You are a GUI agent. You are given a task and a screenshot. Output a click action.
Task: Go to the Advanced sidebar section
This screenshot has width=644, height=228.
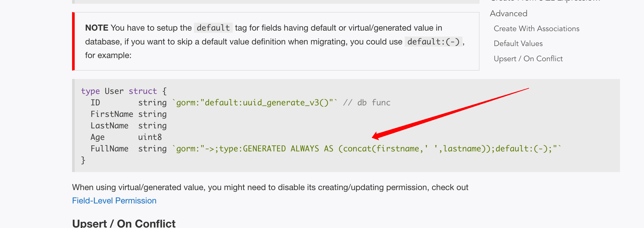click(508, 13)
